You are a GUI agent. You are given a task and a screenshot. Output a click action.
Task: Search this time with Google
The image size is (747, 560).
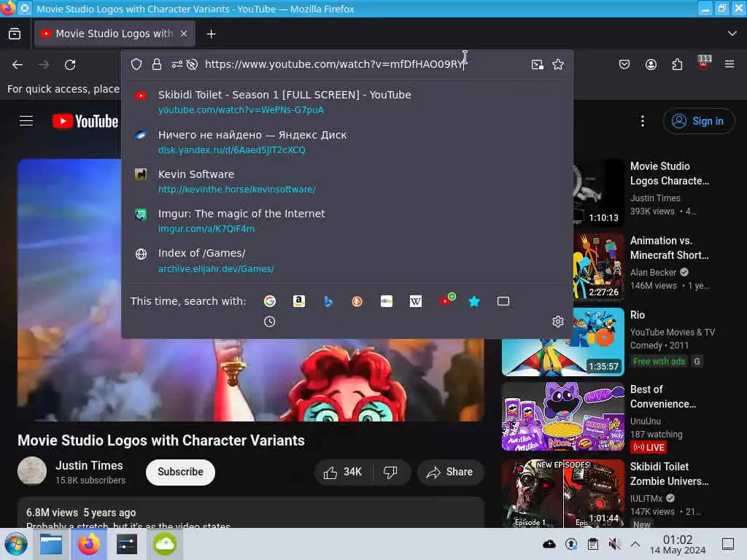point(270,301)
